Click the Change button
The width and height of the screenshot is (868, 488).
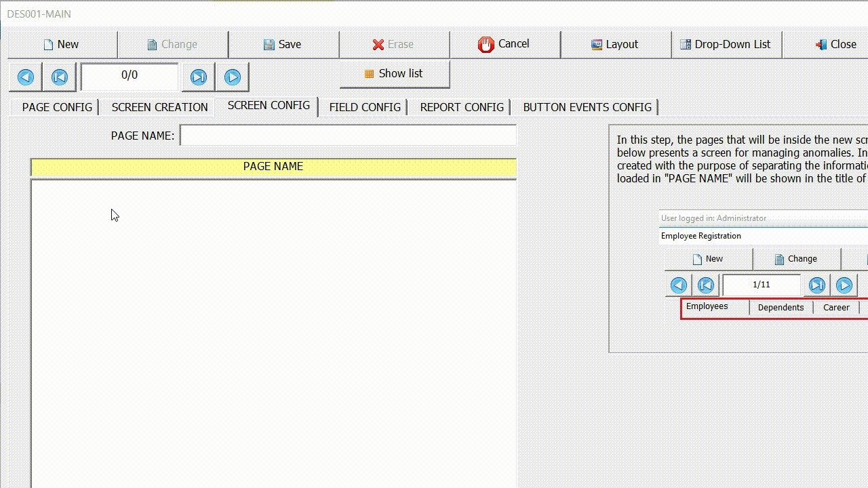[x=173, y=44]
